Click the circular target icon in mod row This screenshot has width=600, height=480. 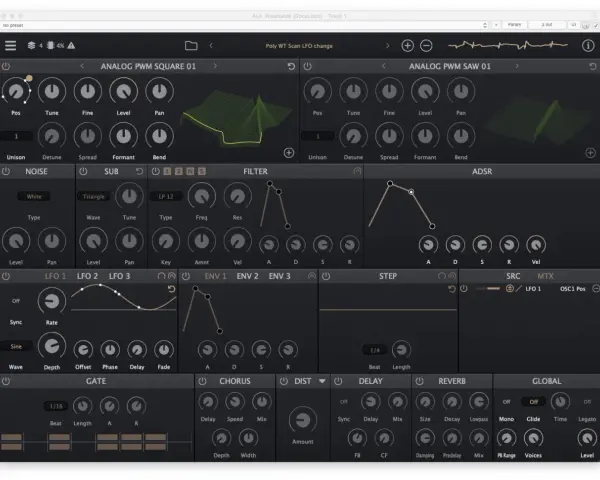pos(510,289)
